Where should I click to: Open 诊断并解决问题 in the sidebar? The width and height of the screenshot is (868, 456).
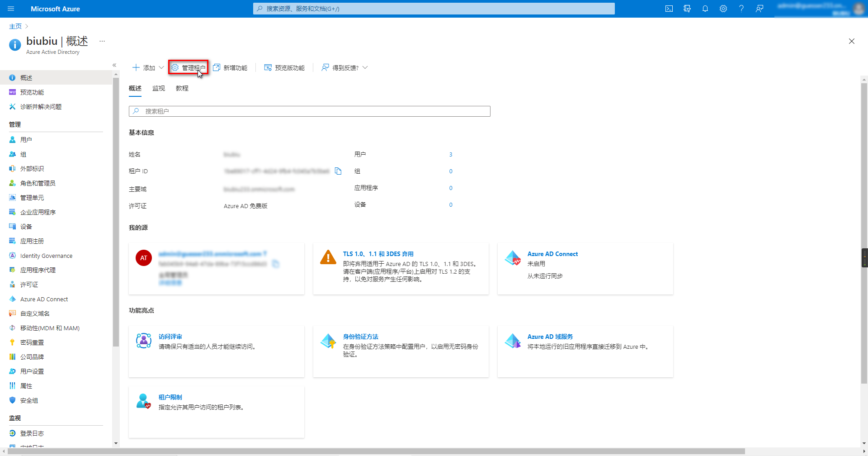coord(56,107)
